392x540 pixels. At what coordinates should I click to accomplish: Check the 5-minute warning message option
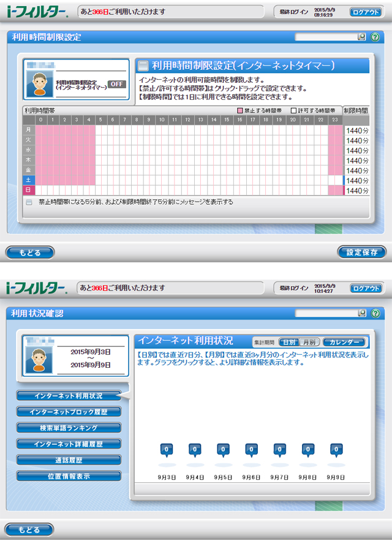[29, 202]
